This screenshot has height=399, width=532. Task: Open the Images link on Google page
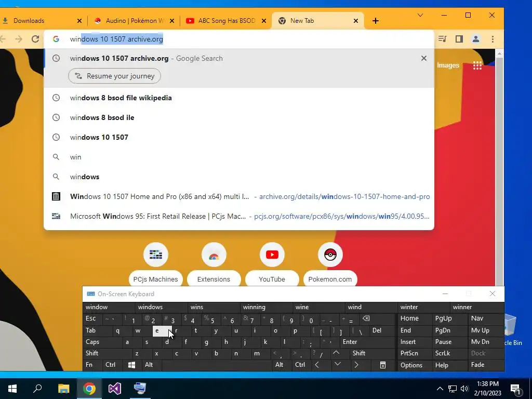pyautogui.click(x=448, y=65)
